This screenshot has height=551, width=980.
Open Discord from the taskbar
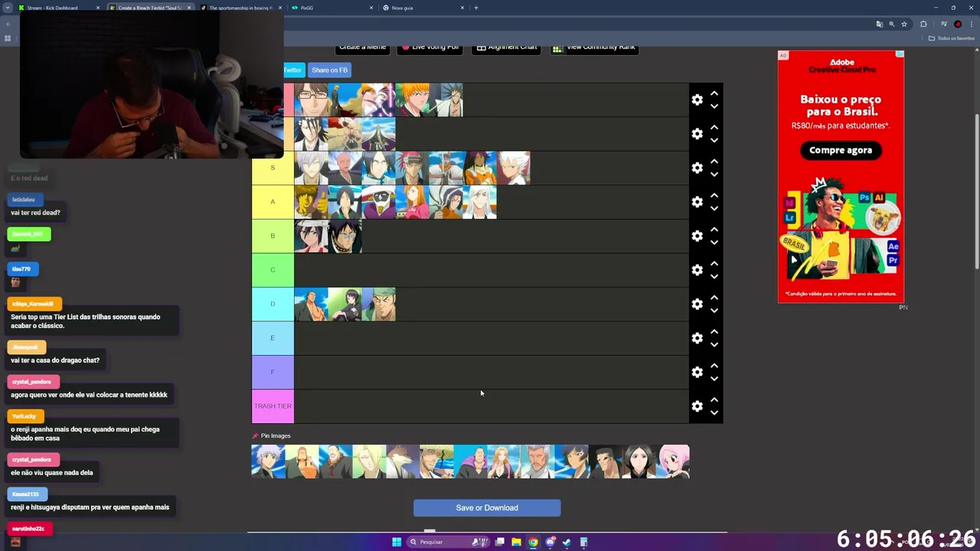(x=550, y=542)
